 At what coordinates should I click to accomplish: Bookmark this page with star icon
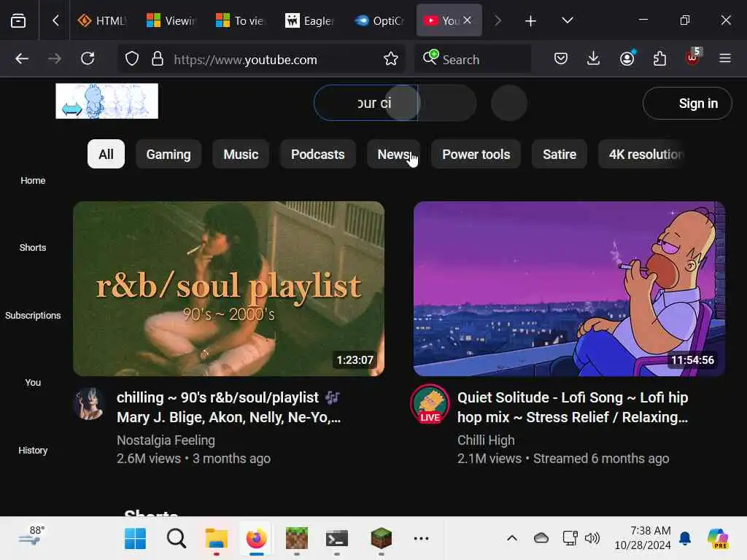pyautogui.click(x=391, y=59)
